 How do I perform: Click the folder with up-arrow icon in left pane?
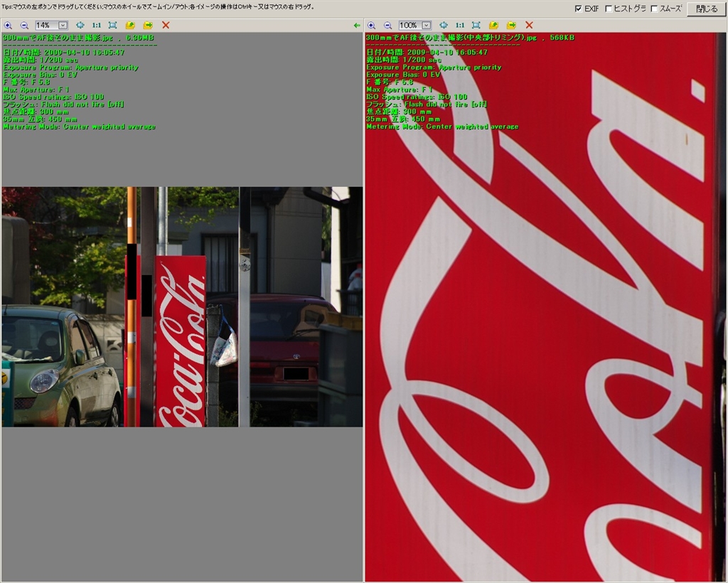pyautogui.click(x=131, y=26)
